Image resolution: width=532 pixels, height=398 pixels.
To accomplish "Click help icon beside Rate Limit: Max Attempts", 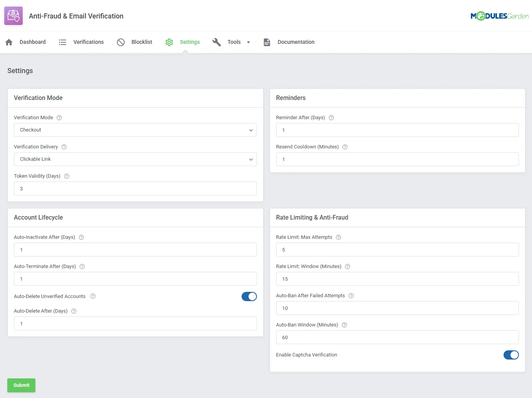I will click(339, 237).
